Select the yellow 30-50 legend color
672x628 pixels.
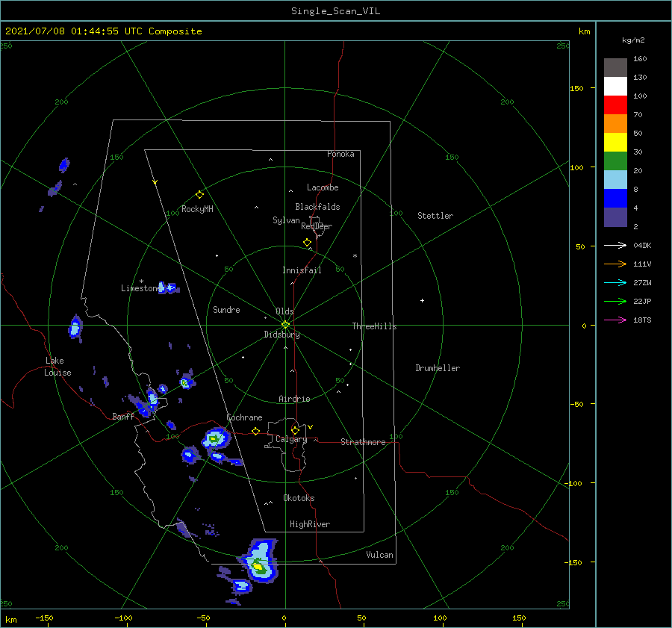615,143
